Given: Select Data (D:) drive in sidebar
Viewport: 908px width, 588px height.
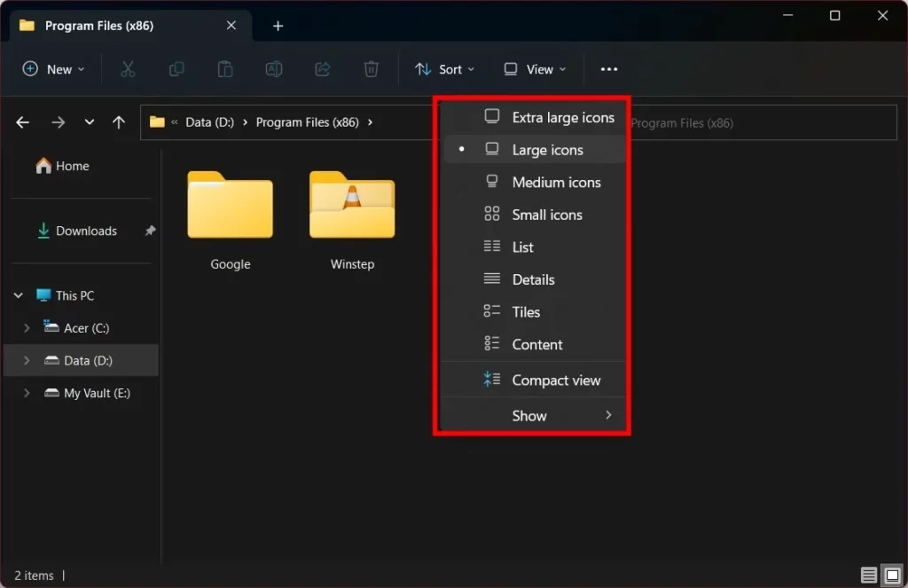Looking at the screenshot, I should tap(78, 360).
